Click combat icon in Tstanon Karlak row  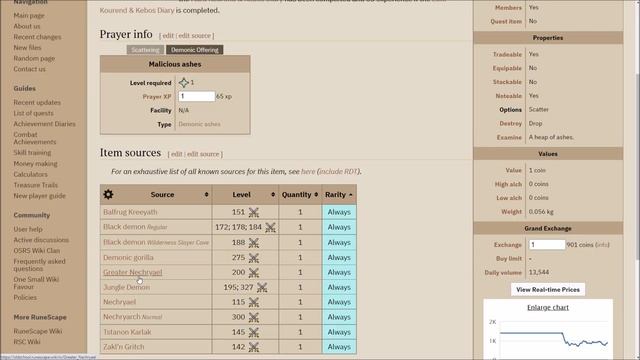(254, 332)
